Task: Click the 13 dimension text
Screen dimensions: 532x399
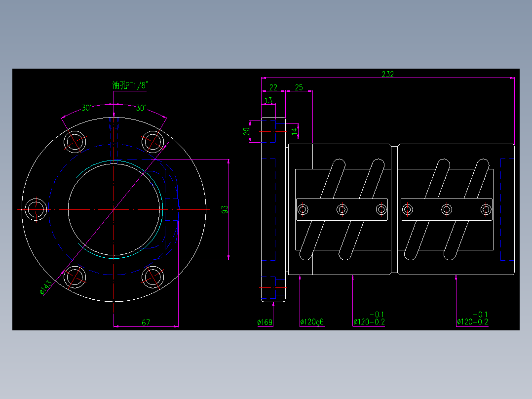Action: 268,101
